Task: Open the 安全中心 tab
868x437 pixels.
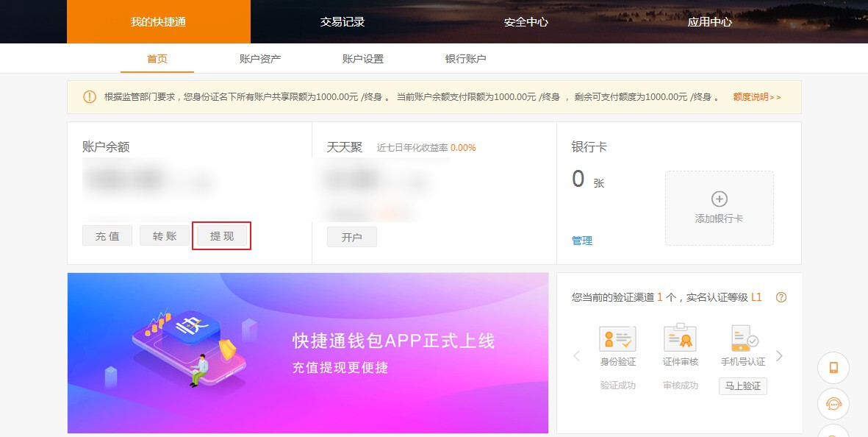Action: (x=526, y=21)
